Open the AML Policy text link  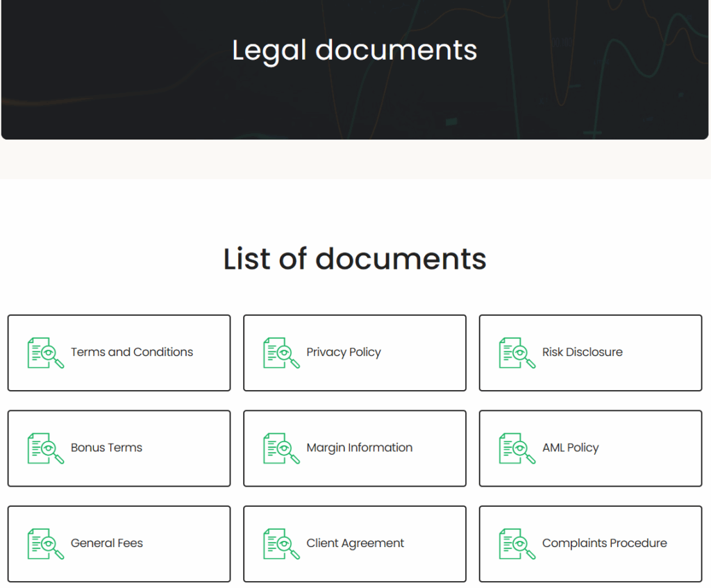570,448
